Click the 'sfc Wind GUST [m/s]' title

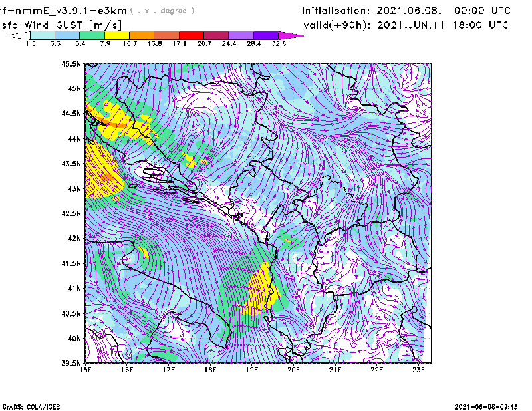[x=61, y=25]
